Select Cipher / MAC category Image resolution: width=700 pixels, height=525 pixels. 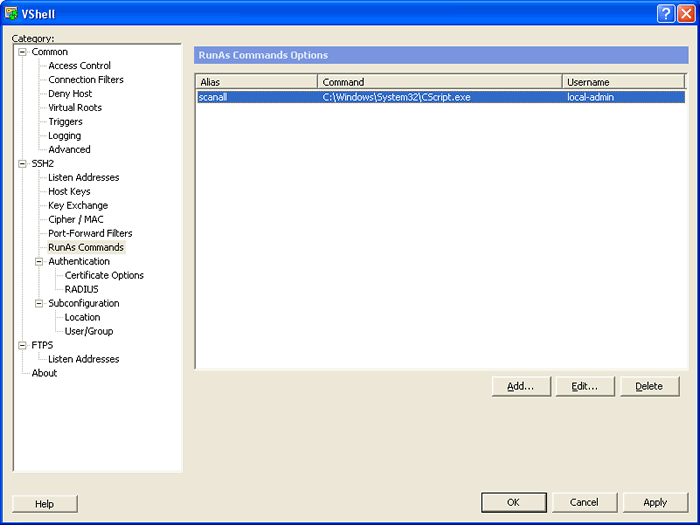click(x=76, y=220)
